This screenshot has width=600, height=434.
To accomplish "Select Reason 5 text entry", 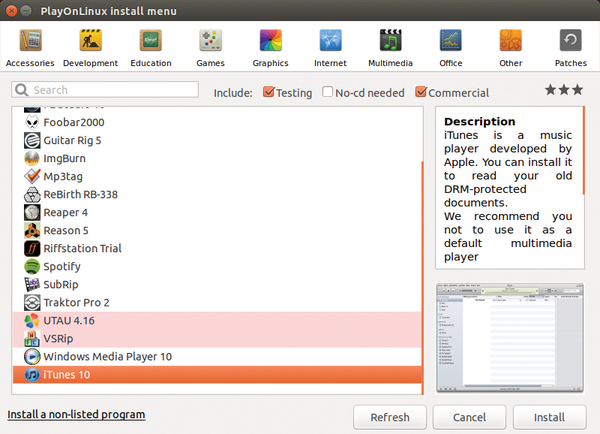I will pos(66,230).
